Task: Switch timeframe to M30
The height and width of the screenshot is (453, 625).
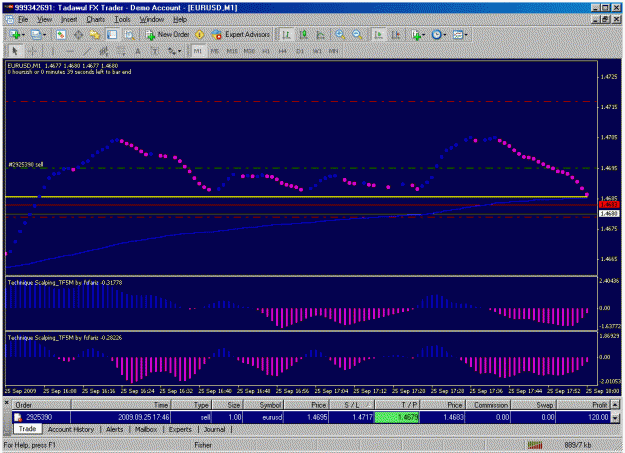Action: [x=249, y=51]
